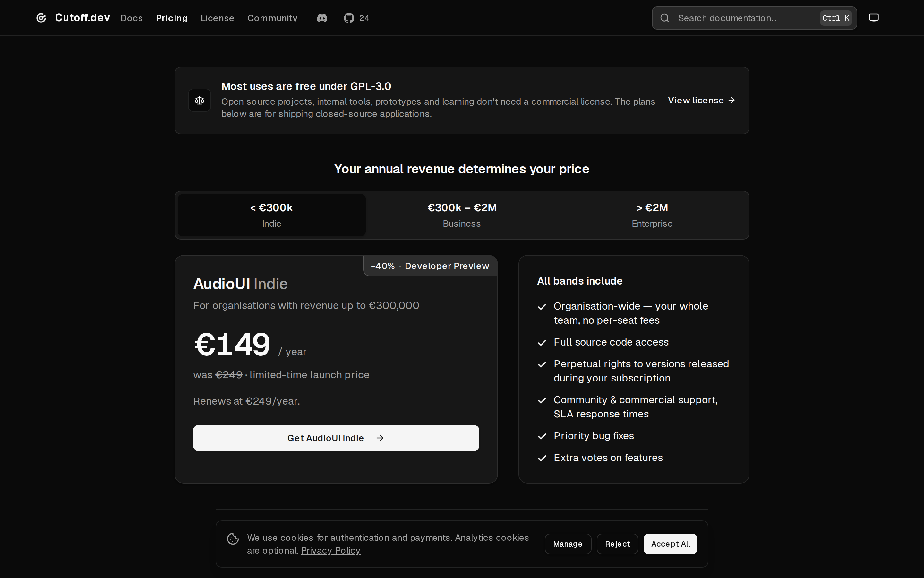Click 'Full source code access' item
This screenshot has height=578, width=924.
611,342
